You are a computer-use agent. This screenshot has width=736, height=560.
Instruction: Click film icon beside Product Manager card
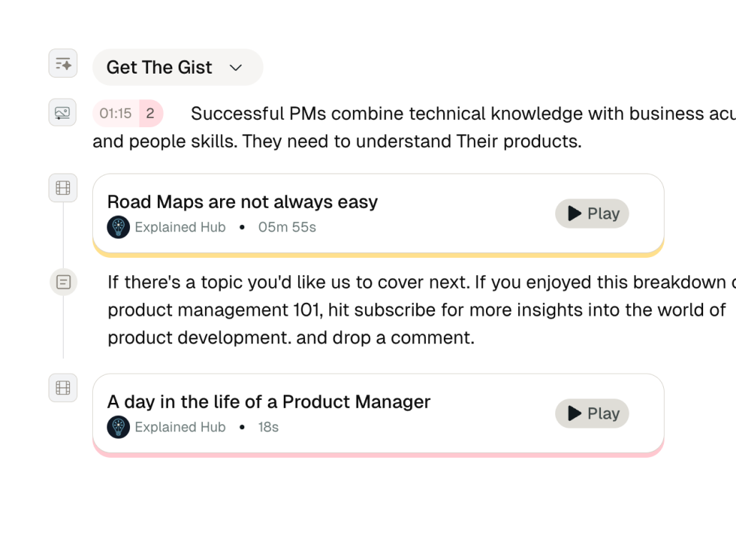[63, 388]
